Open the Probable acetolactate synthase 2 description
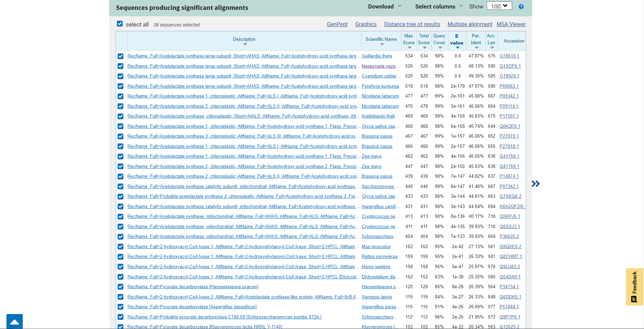 (244, 196)
